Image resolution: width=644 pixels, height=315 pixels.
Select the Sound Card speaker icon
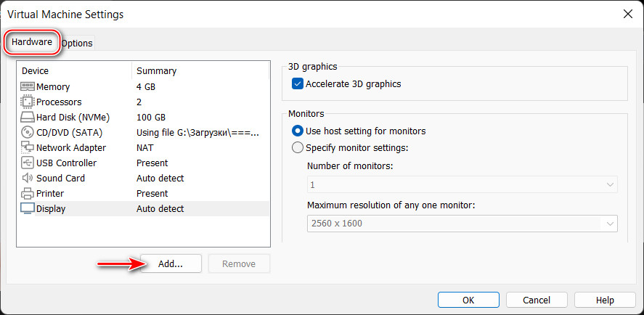(28, 179)
